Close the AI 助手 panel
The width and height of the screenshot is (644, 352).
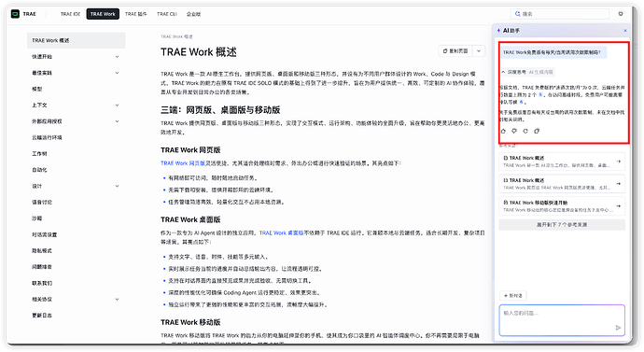[625, 31]
